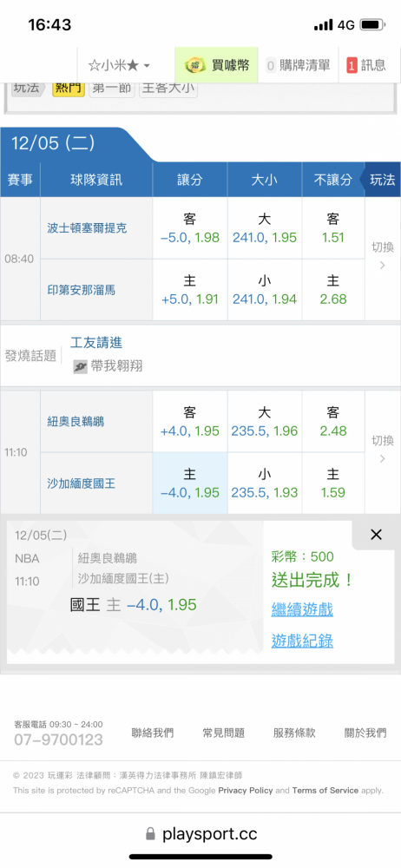The image size is (401, 868).
Task: Pick the 客 –5.0, 1.98 spread option
Action: 190,228
